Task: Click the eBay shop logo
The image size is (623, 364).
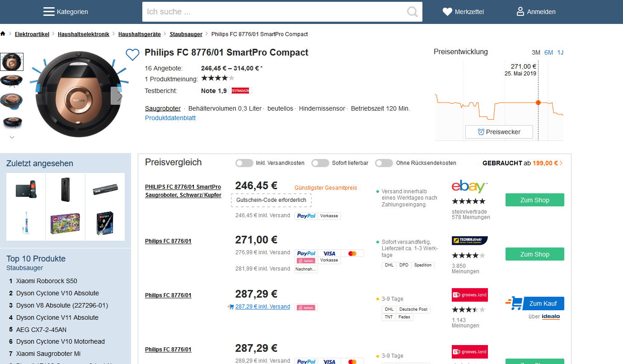Action: [470, 187]
